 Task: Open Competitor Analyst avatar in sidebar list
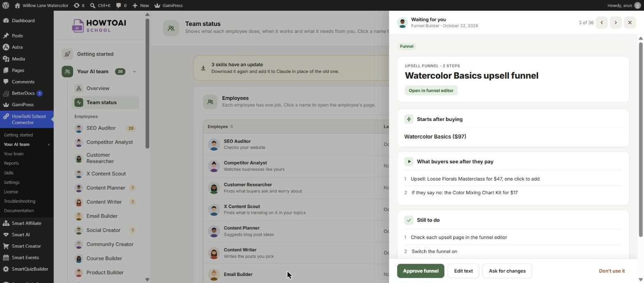click(x=79, y=142)
